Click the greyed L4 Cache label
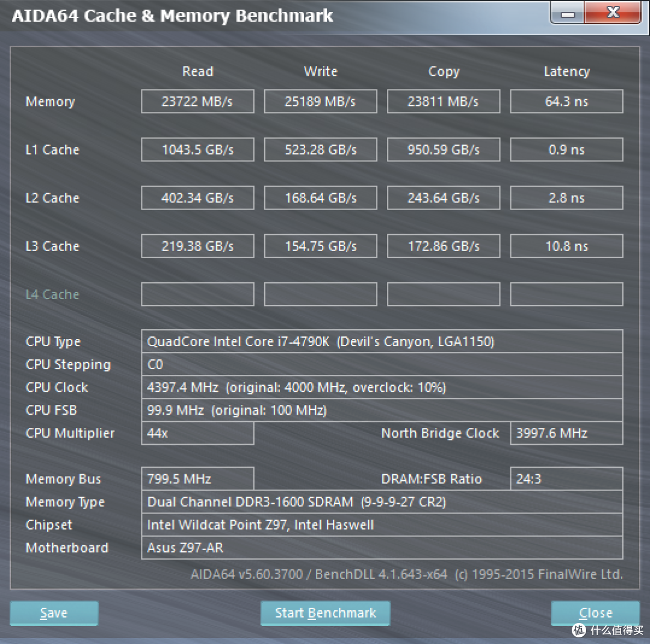The image size is (650, 644). point(52,294)
